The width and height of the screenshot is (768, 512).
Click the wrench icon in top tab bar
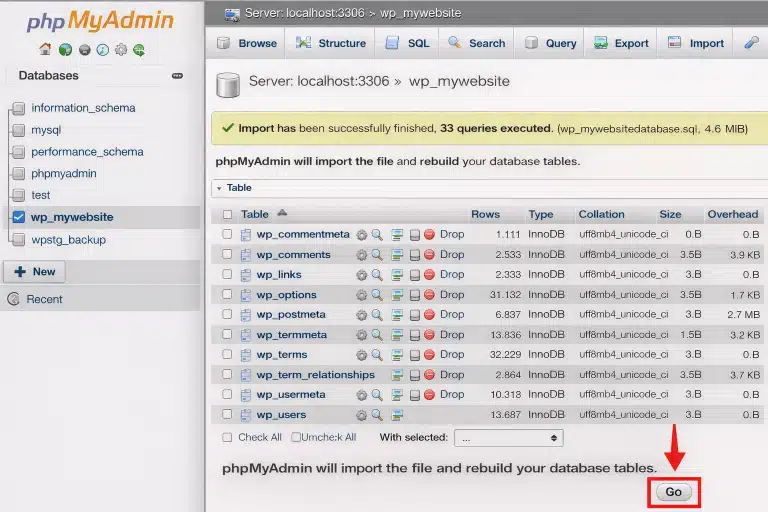pos(751,43)
